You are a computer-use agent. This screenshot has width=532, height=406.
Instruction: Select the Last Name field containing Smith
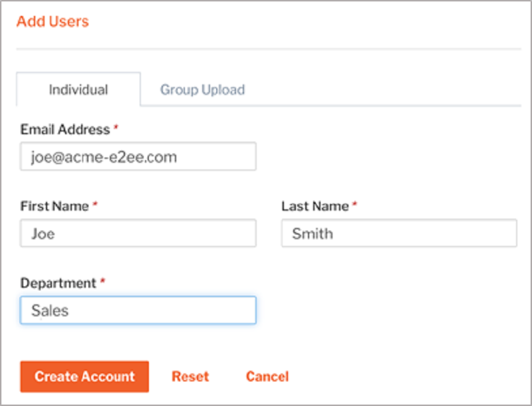click(x=399, y=233)
